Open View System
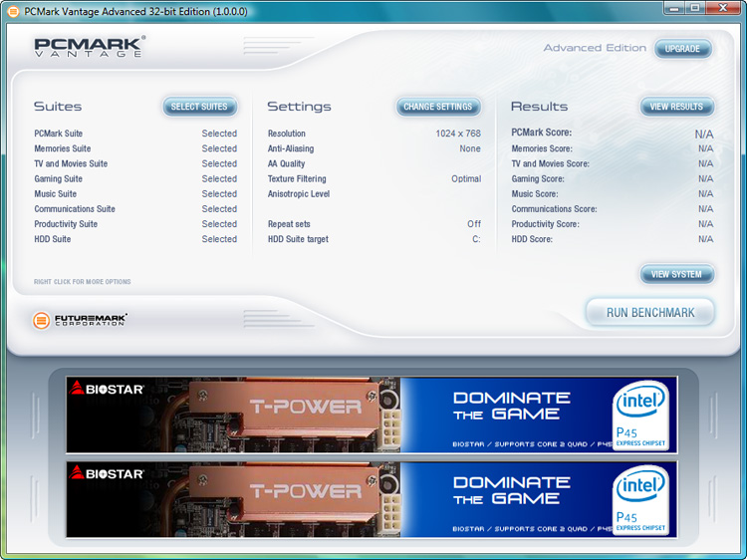The width and height of the screenshot is (747, 560). pyautogui.click(x=676, y=274)
